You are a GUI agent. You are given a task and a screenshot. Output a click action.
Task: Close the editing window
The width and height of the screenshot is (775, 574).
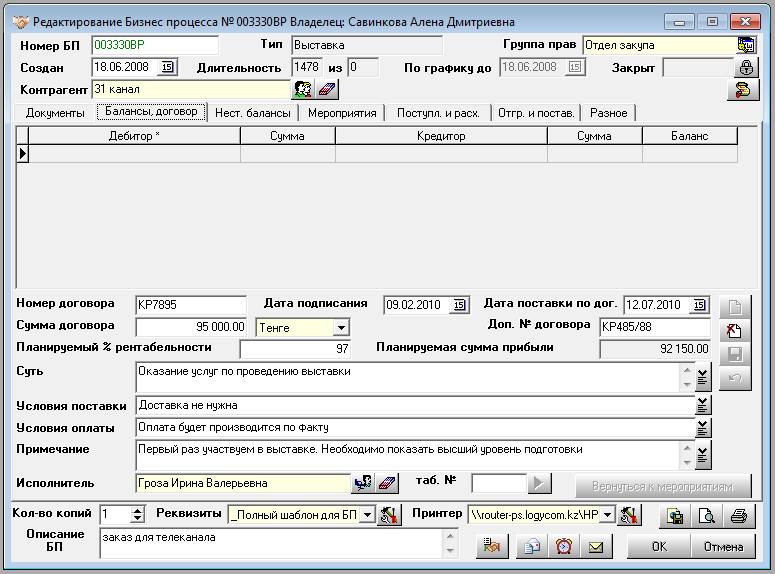(744, 22)
